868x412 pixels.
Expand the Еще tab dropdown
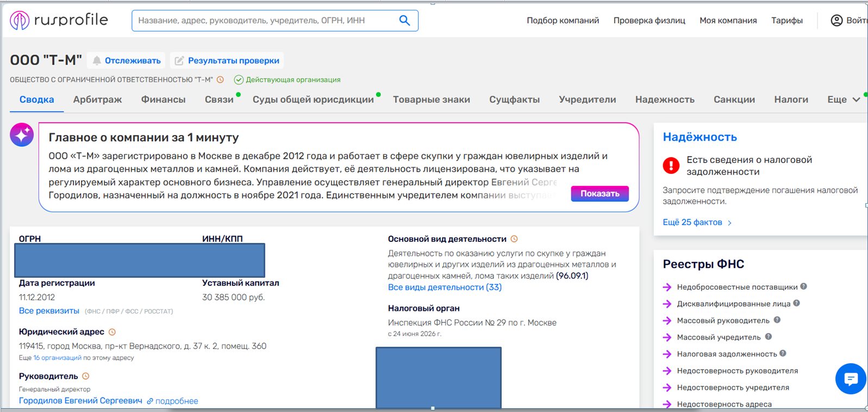pyautogui.click(x=844, y=99)
